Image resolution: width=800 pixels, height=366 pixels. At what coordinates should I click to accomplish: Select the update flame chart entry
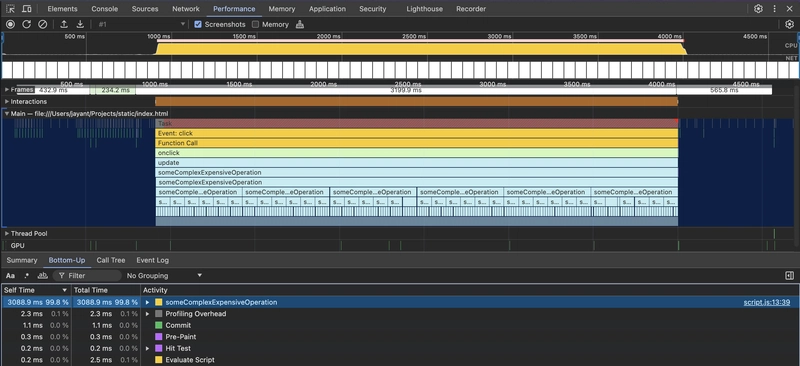417,162
